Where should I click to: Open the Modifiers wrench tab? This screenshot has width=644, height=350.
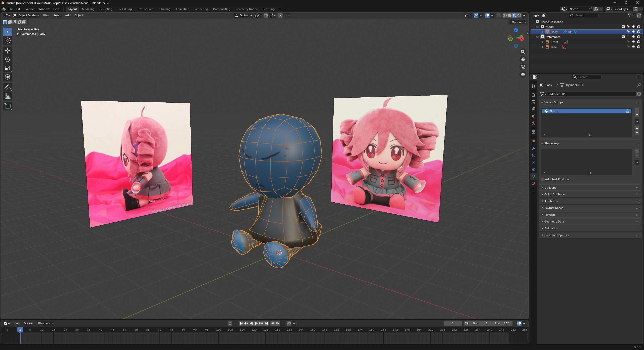click(x=533, y=148)
